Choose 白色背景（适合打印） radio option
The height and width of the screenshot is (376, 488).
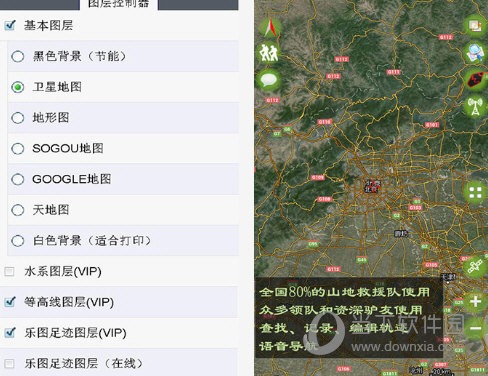pyautogui.click(x=17, y=241)
